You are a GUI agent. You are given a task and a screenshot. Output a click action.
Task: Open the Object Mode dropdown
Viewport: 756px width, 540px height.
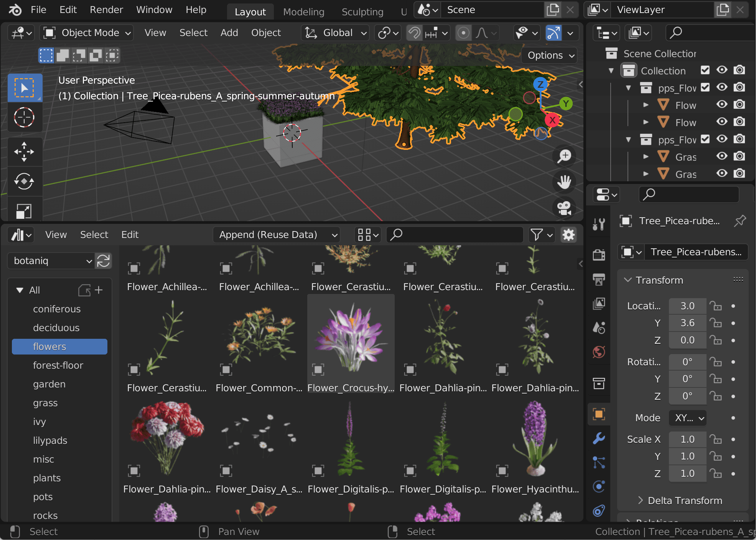(x=86, y=33)
